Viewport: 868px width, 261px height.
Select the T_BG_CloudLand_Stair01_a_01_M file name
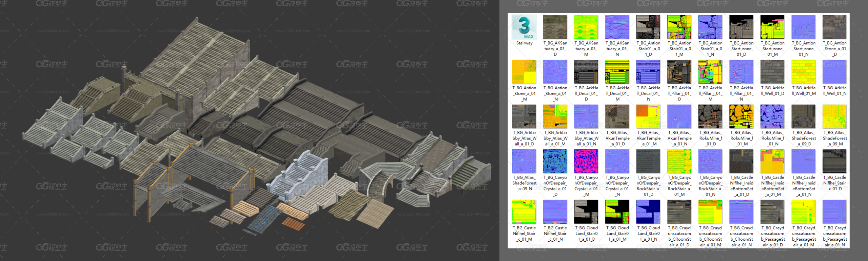[x=617, y=234]
